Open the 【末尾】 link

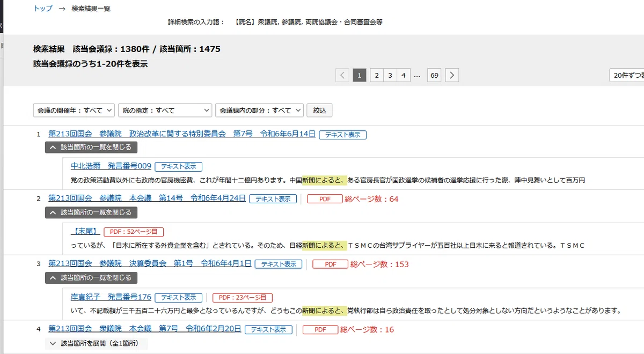pos(85,231)
